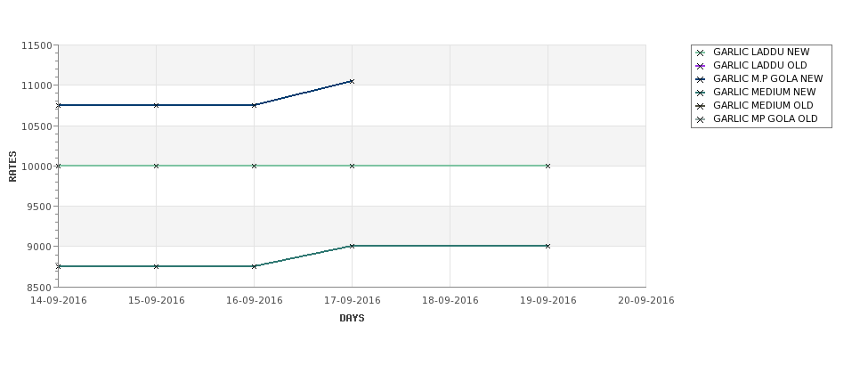
Task: Click the DAYS axis title
Action: (x=352, y=319)
